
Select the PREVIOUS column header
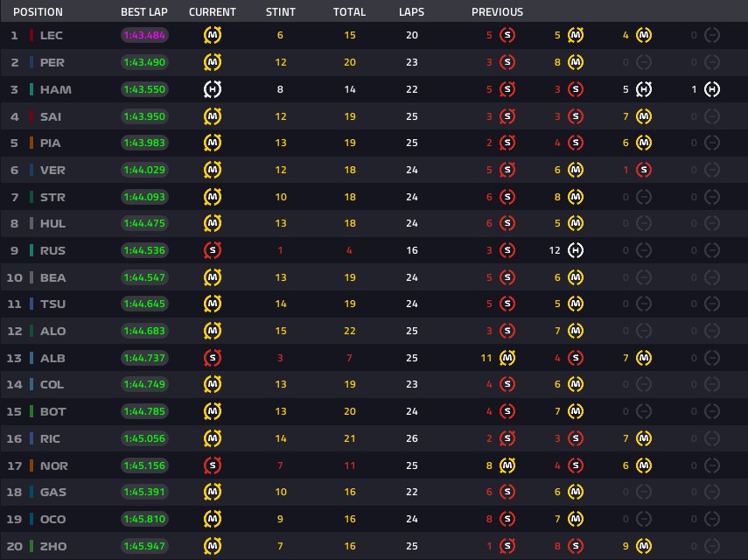[x=497, y=12]
